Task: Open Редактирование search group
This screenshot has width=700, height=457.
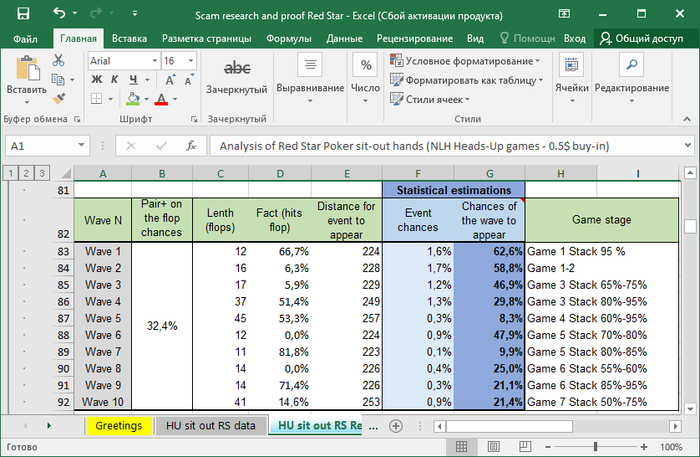Action: coord(632,80)
